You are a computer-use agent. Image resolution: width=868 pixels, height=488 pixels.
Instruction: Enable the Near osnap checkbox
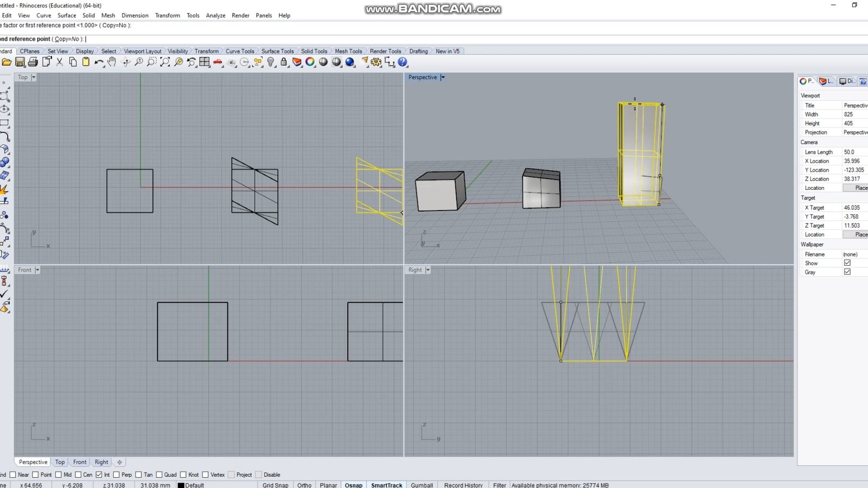pos(13,474)
